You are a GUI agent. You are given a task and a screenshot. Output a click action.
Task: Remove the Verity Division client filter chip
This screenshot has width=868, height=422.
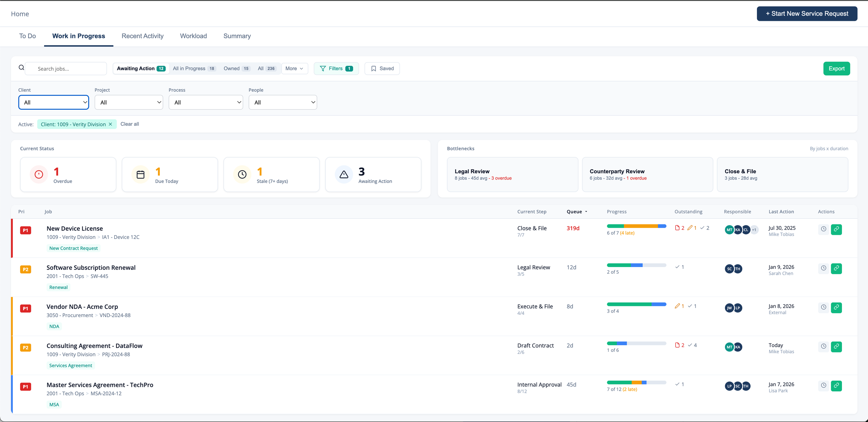[110, 124]
